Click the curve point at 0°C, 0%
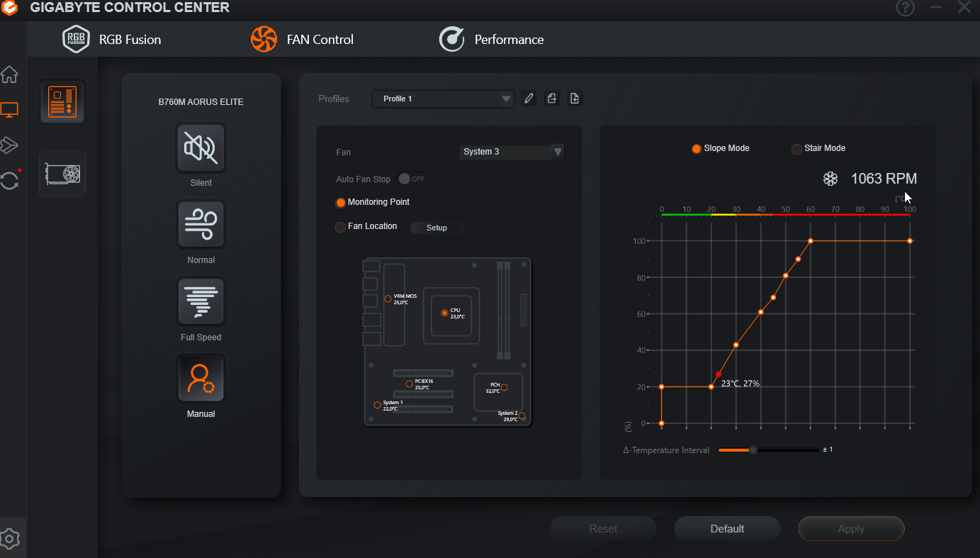980x558 pixels. (661, 423)
